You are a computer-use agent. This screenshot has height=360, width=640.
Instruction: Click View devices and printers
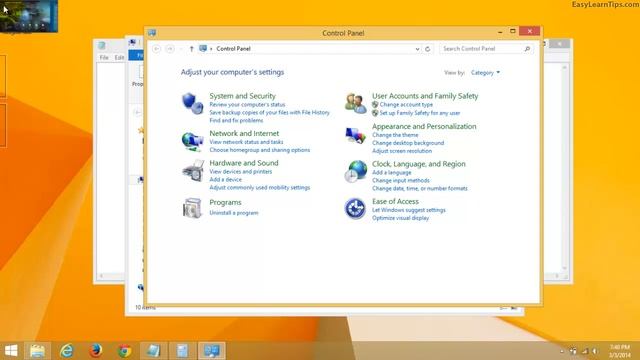tap(240, 171)
